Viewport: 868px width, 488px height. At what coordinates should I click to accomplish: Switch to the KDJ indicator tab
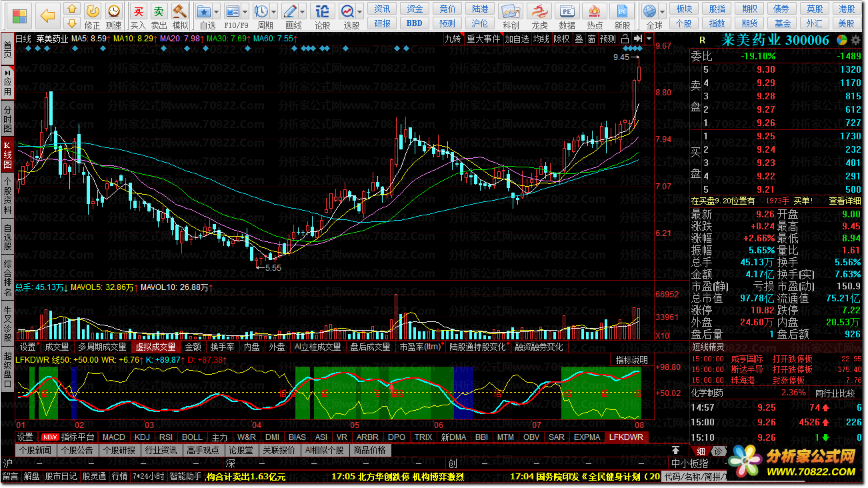tap(142, 437)
